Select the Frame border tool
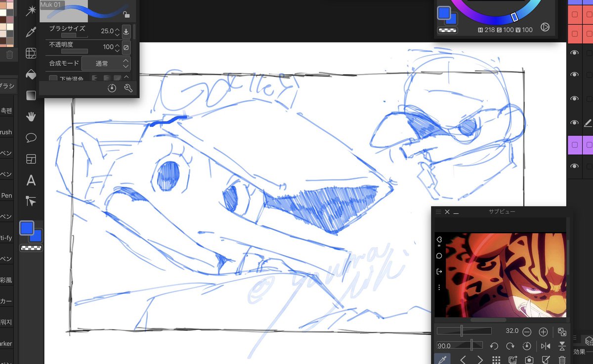Image resolution: width=593 pixels, height=364 pixels. pyautogui.click(x=31, y=159)
